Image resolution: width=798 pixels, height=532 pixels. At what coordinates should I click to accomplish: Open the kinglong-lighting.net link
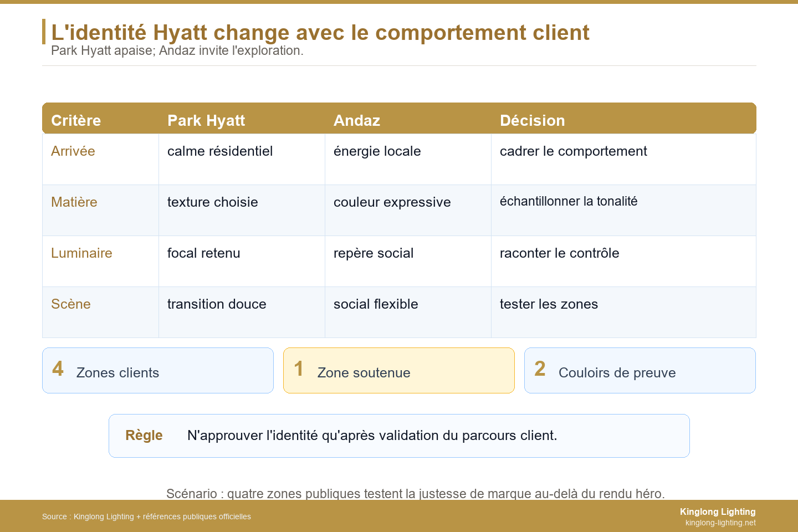[720, 523]
